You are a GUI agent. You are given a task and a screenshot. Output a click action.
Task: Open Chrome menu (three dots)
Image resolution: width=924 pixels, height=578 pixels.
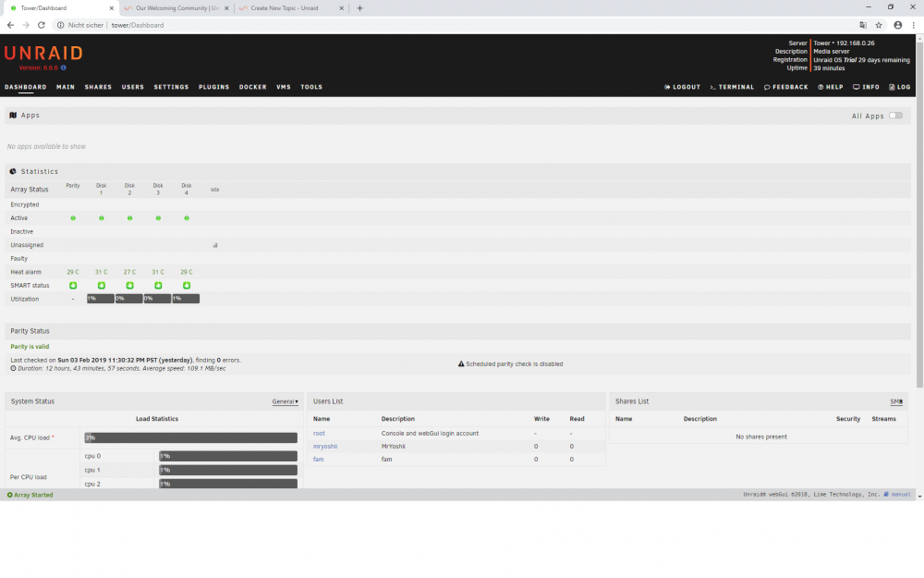click(914, 25)
